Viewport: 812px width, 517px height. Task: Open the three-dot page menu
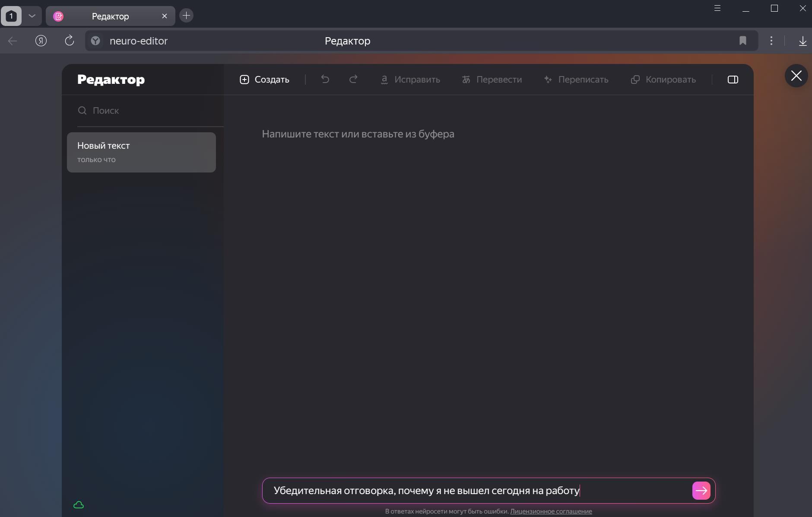pyautogui.click(x=771, y=41)
